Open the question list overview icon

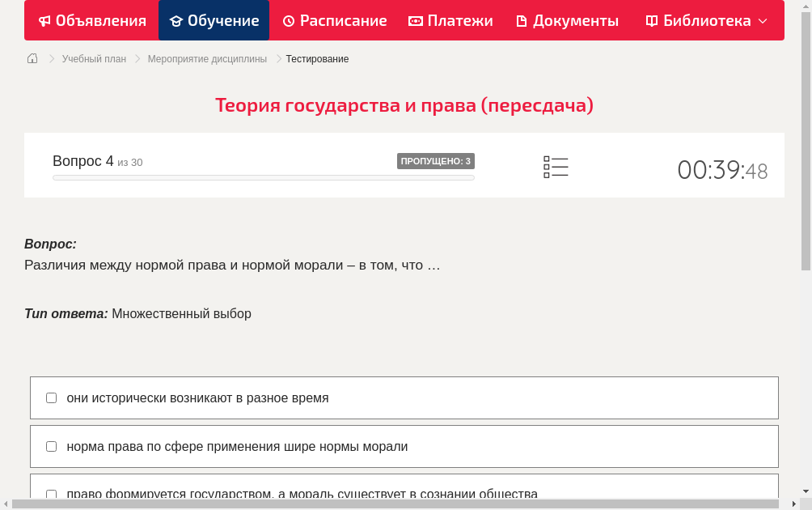556,166
